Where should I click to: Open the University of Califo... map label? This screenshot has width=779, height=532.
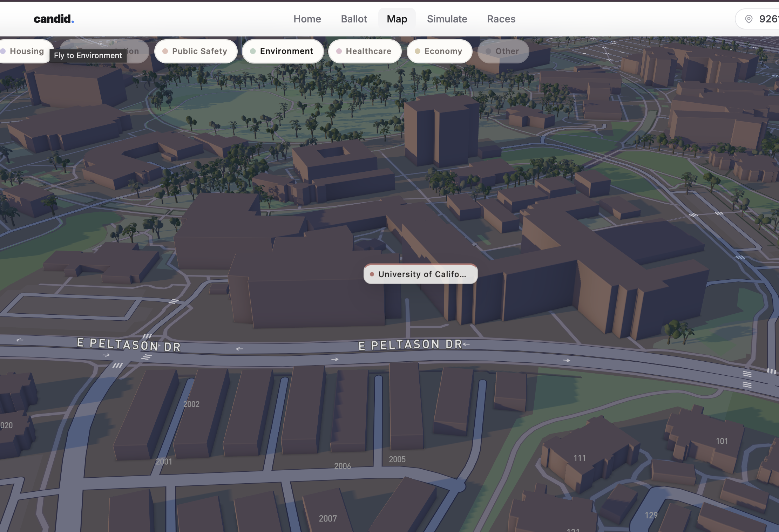click(x=422, y=274)
